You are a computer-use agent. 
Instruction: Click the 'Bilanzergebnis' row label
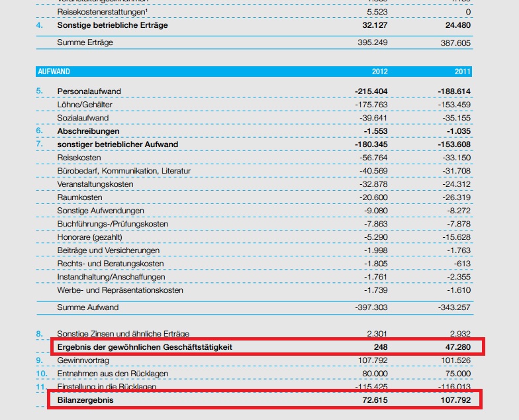point(85,400)
